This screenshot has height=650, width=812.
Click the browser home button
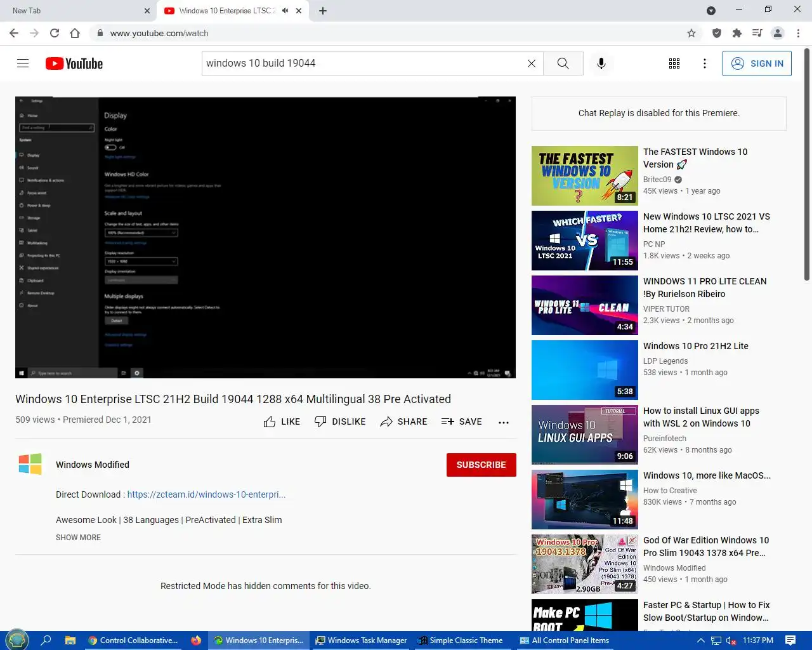click(x=75, y=33)
